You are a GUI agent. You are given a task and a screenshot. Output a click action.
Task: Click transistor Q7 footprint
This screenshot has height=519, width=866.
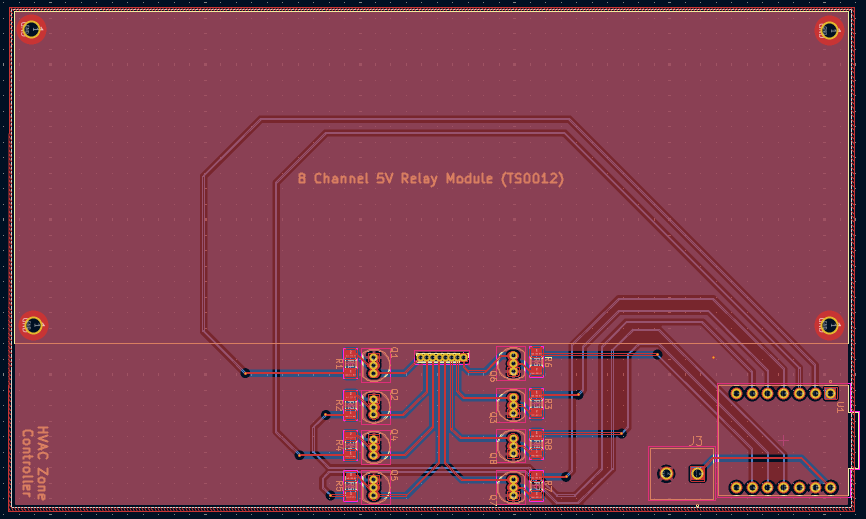point(511,486)
